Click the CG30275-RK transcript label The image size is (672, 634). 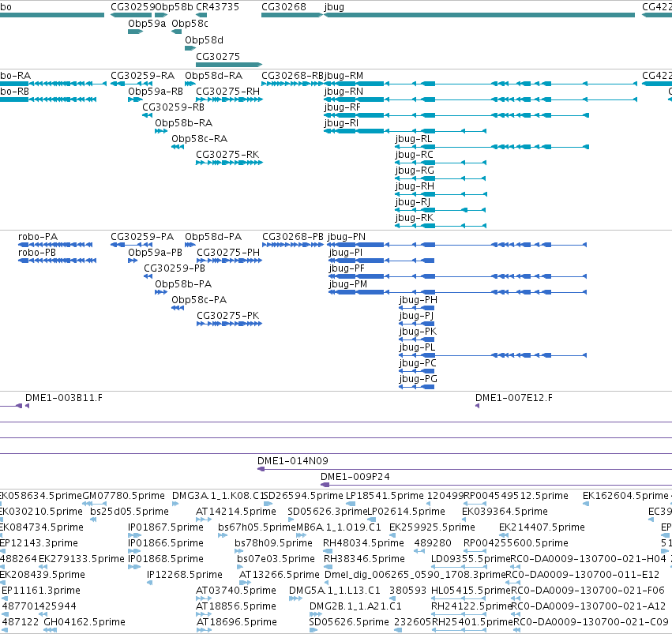point(227,155)
